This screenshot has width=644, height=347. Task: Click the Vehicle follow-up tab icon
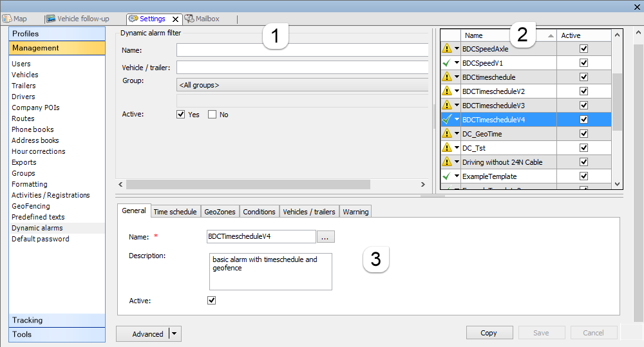[50, 19]
